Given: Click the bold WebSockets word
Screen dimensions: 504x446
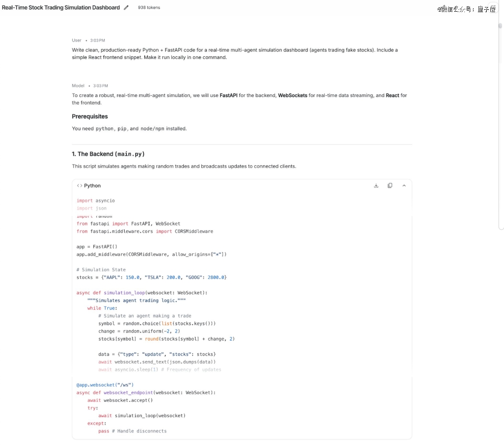Looking at the screenshot, I should tap(293, 96).
